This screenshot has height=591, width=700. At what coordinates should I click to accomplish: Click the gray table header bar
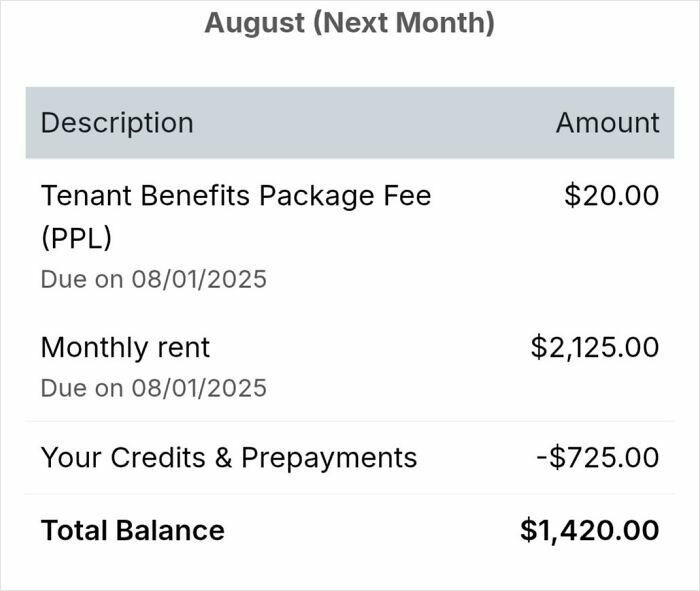coord(350,123)
